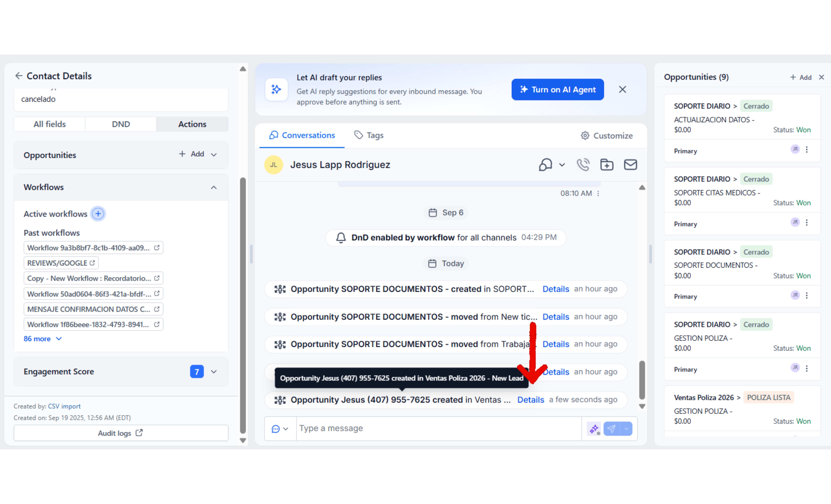Click the engagement score badge 7
831x504 pixels.
point(197,371)
